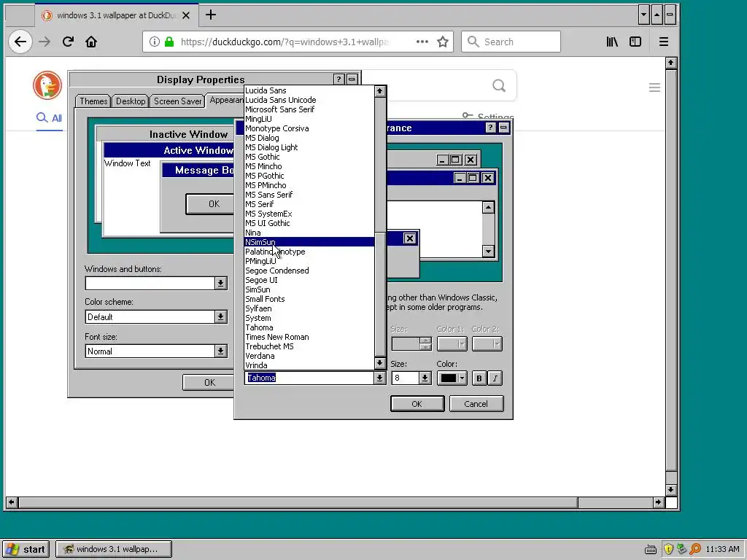Click the orange magnifier tray icon
The image size is (747, 560).
tap(695, 549)
